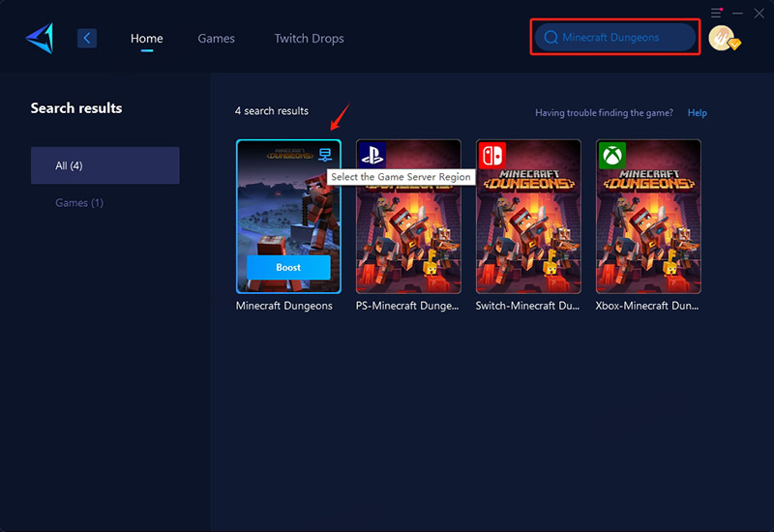Screen dimensions: 774x532
Task: Click the 'Search results' heading
Action: click(76, 108)
